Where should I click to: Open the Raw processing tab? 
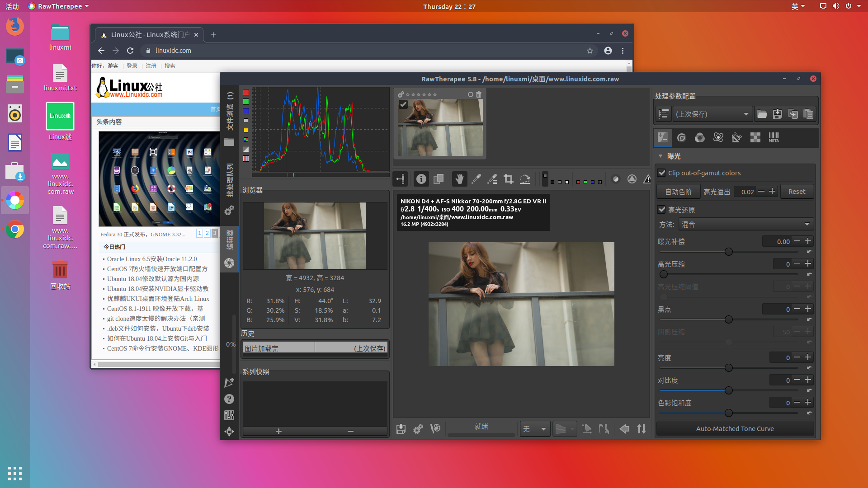[755, 138]
